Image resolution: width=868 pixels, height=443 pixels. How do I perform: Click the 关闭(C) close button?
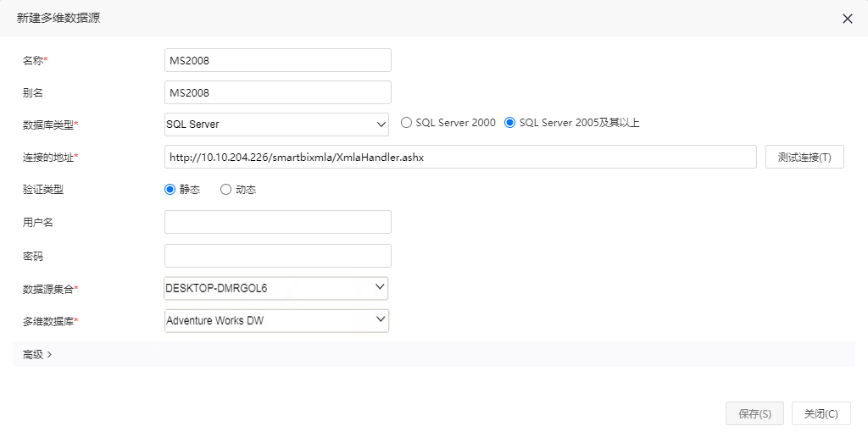821,413
